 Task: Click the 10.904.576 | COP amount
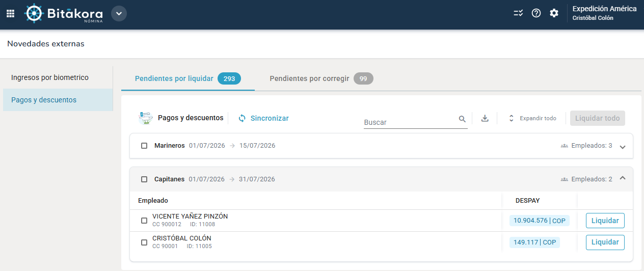[540, 221]
